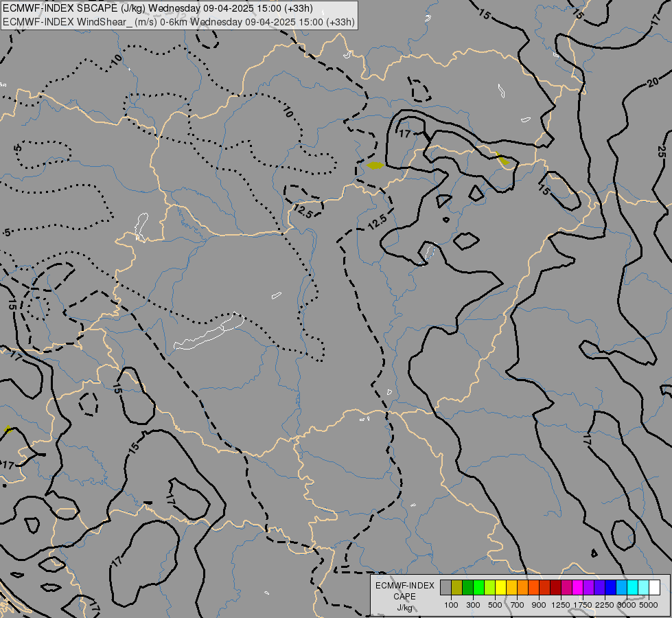672x618 pixels.
Task: Click the "J/kg" unit in the legend box
Action: coord(404,608)
